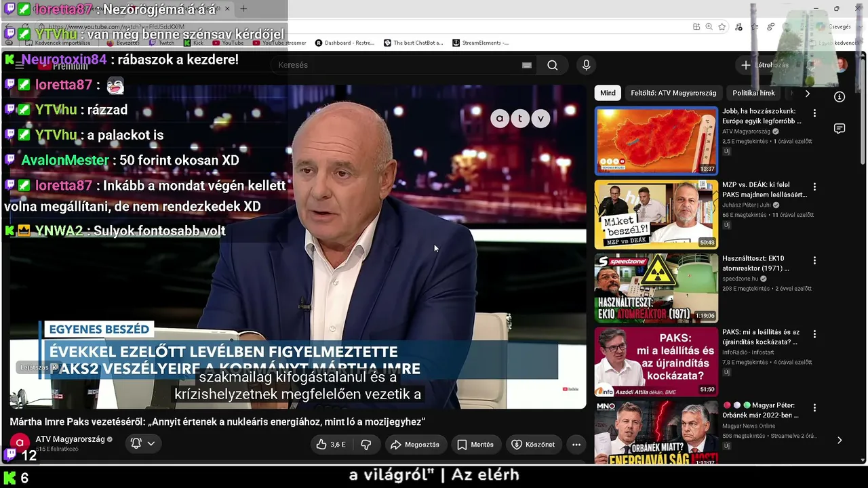Filter by Feltöltő: ATV Magyarország chip
Screen dimensions: 868x488
[x=673, y=93]
